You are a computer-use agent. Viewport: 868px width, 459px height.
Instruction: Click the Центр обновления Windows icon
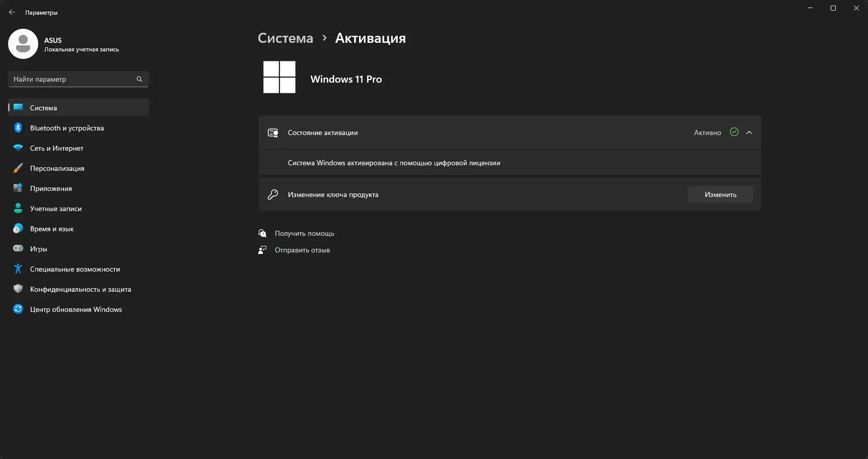click(x=18, y=309)
